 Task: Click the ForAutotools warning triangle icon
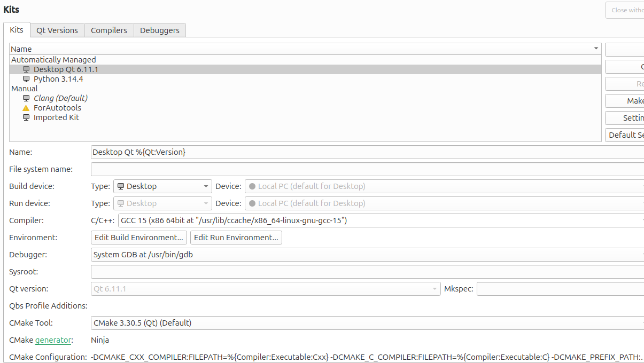pos(26,108)
